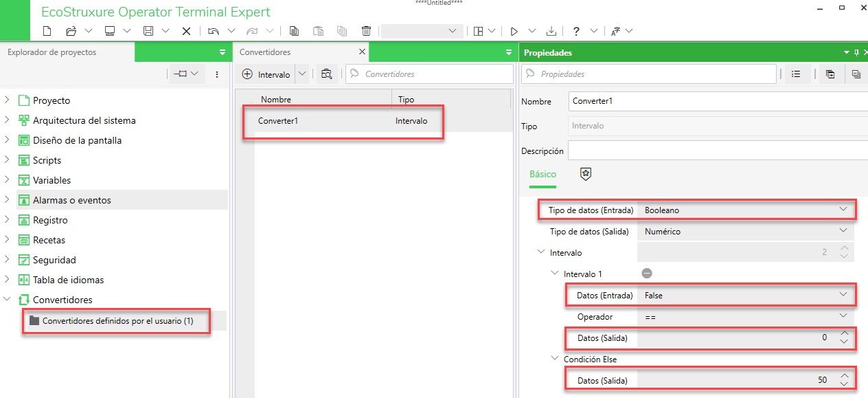
Task: Click the explorer connection view icon
Action: pyautogui.click(x=181, y=74)
